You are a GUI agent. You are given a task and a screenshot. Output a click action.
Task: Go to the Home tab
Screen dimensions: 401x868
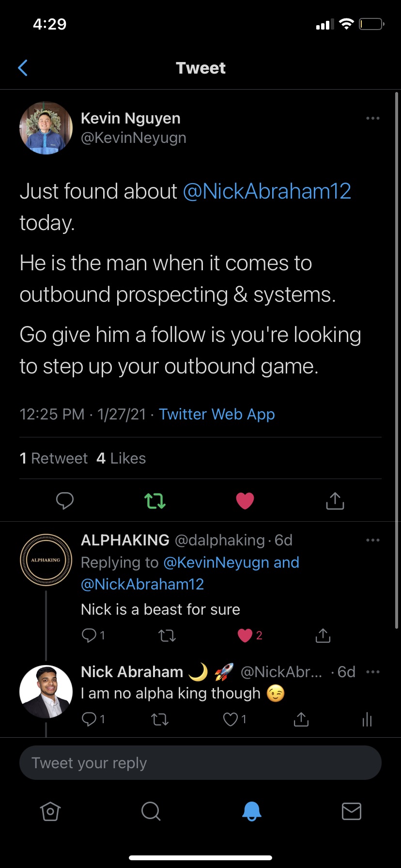[x=50, y=811]
